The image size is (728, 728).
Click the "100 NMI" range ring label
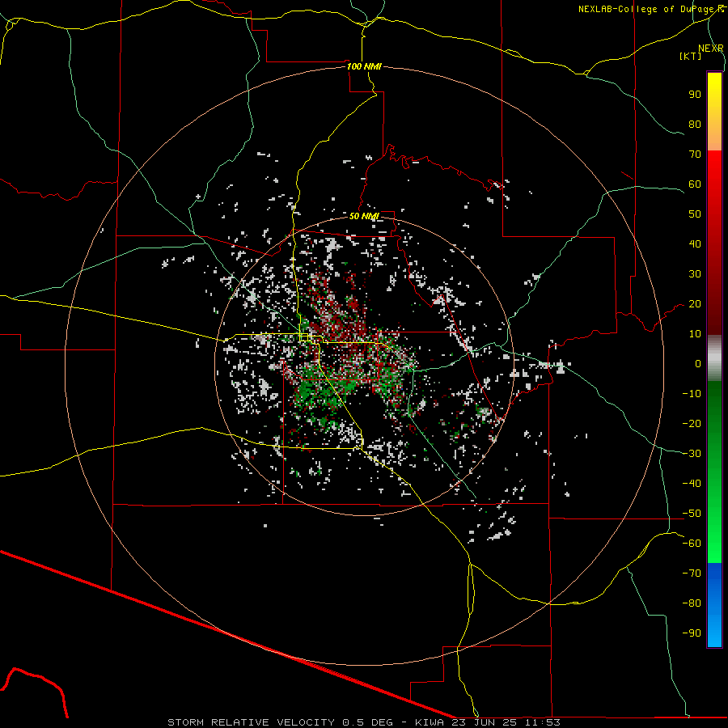tap(365, 66)
